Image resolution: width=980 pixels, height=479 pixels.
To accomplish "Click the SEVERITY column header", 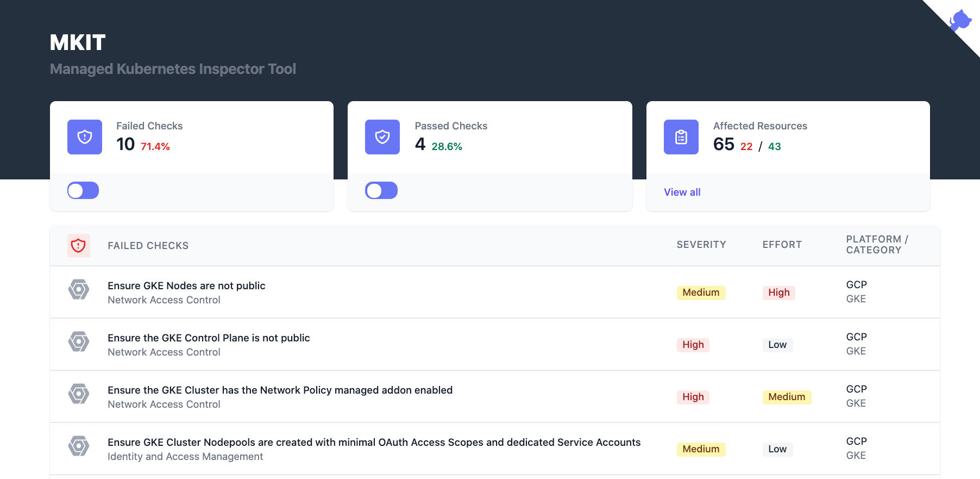I will (x=701, y=245).
